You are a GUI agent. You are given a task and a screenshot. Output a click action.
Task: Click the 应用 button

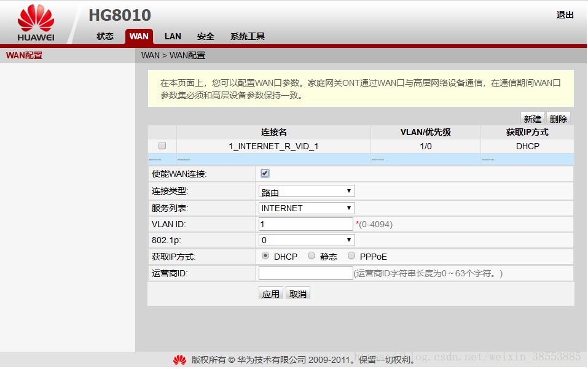(x=271, y=293)
